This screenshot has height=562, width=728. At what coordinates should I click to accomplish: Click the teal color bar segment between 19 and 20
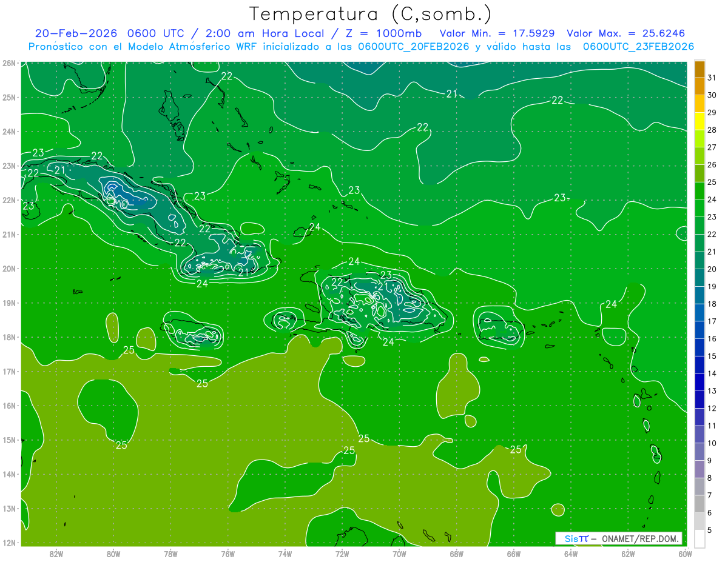coord(699,278)
